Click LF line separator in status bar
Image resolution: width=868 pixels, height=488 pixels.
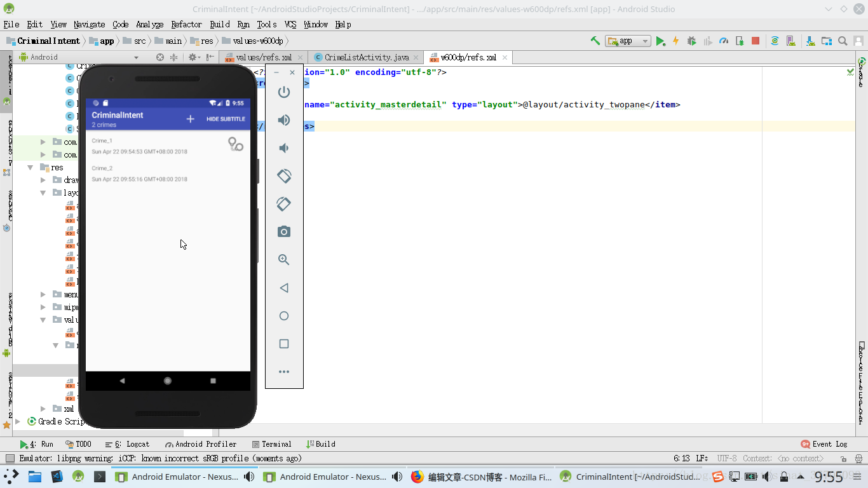[702, 458]
